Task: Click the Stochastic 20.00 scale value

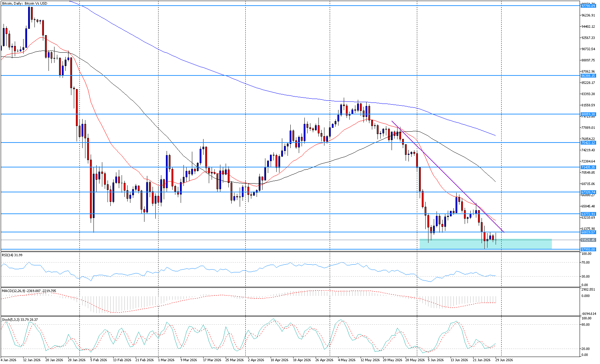Action: click(x=585, y=349)
